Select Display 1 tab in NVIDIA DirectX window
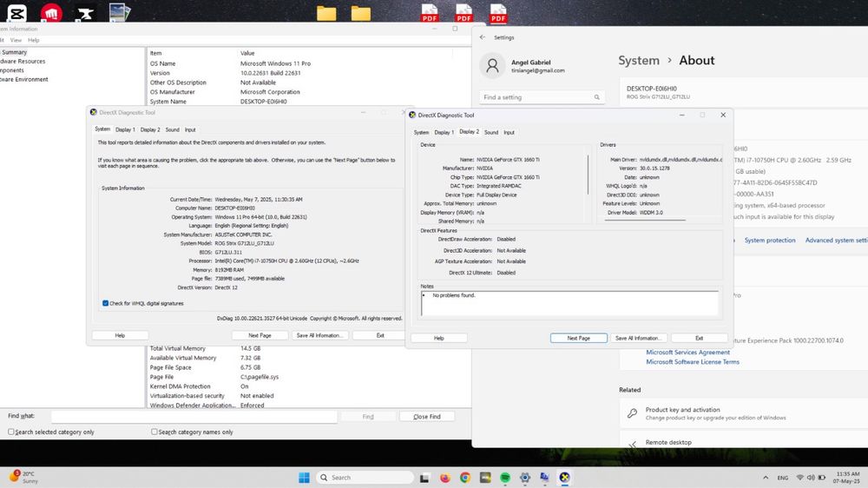The height and width of the screenshot is (488, 868). 444,132
